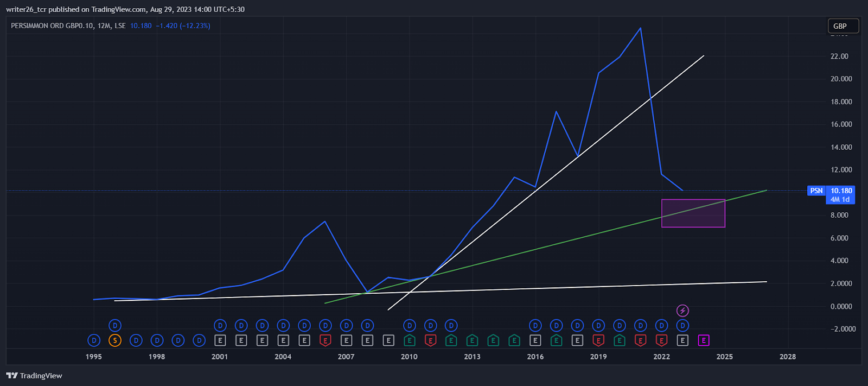Select the green earnings marker at 2015
The image size is (868, 386).
click(514, 340)
